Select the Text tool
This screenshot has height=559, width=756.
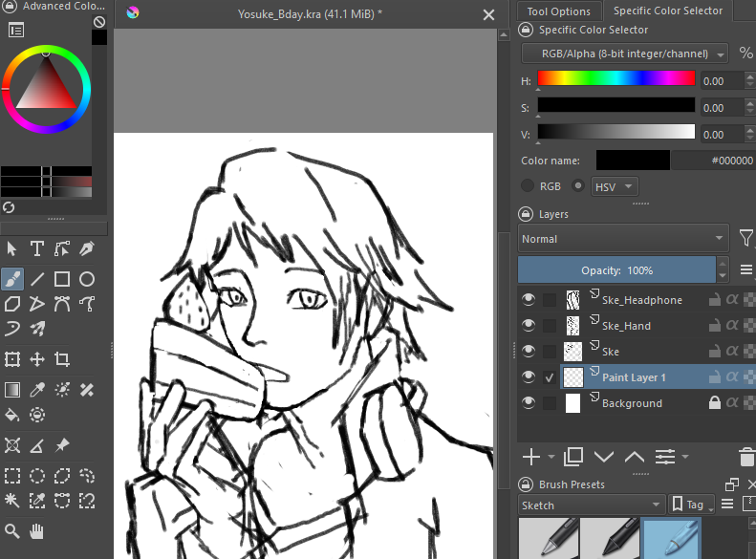37,248
